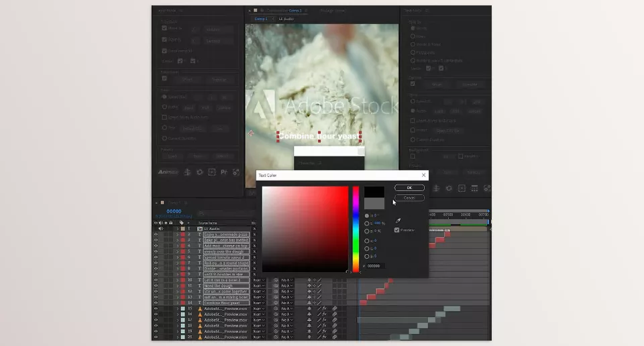Expand layer 1 LF Audio properties

click(178, 229)
